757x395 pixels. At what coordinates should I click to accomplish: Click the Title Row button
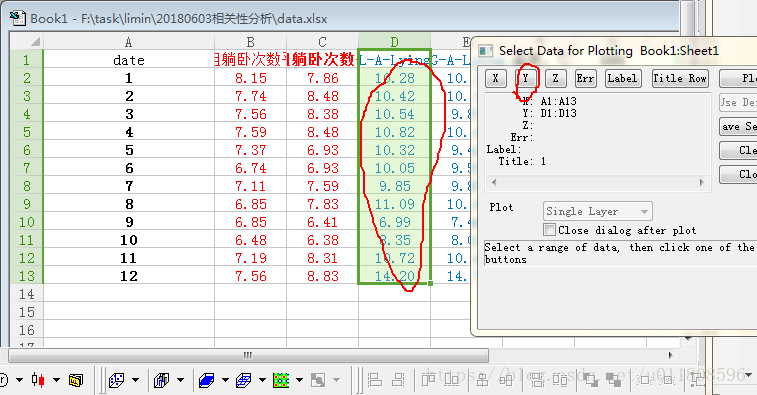pyautogui.click(x=680, y=78)
